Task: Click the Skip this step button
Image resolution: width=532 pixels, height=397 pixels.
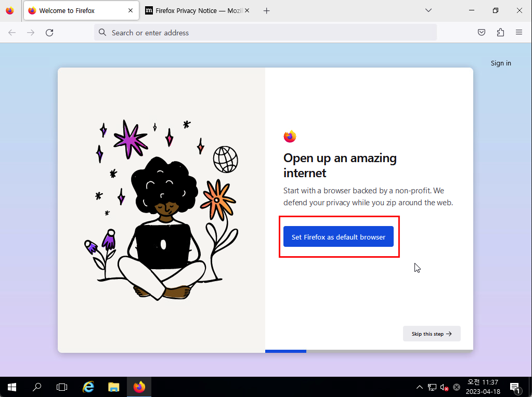Action: pyautogui.click(x=432, y=334)
